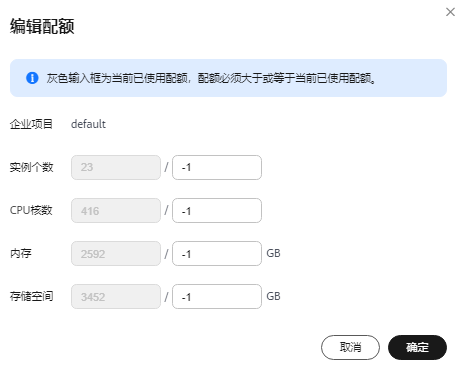Focus the CPU核数 quota input field
The width and height of the screenshot is (463, 371).
tap(217, 210)
